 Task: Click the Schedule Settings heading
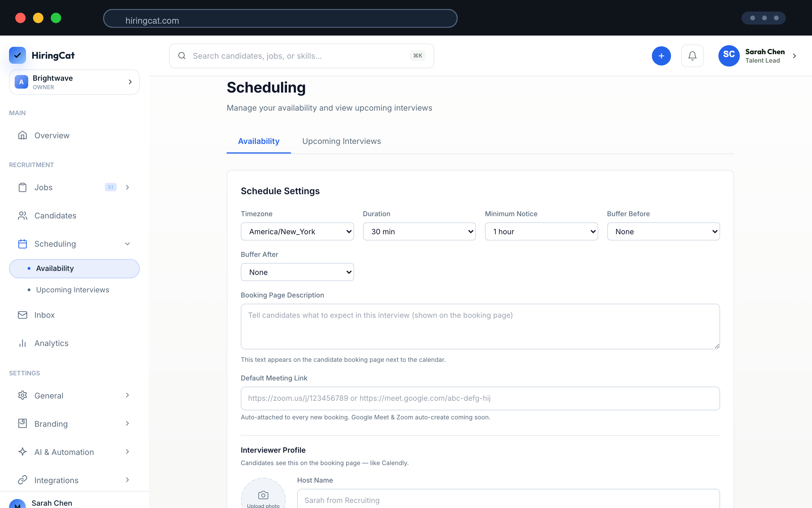pos(280,191)
